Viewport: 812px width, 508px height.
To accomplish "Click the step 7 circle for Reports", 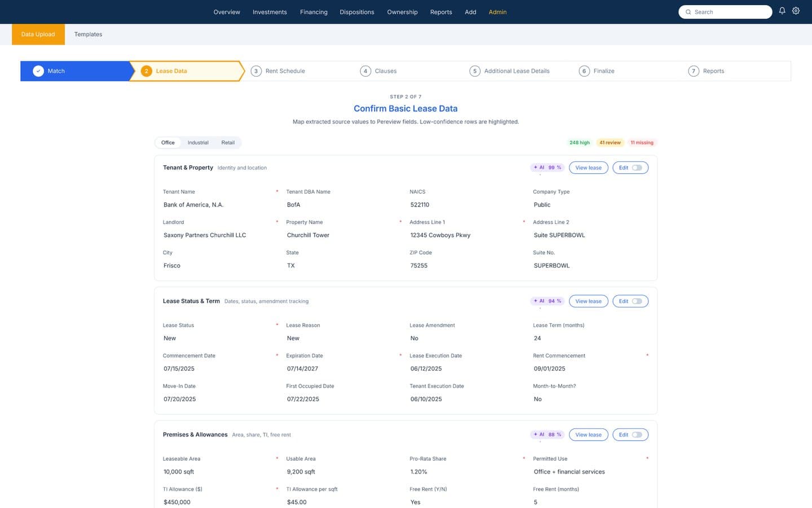I will tap(694, 71).
